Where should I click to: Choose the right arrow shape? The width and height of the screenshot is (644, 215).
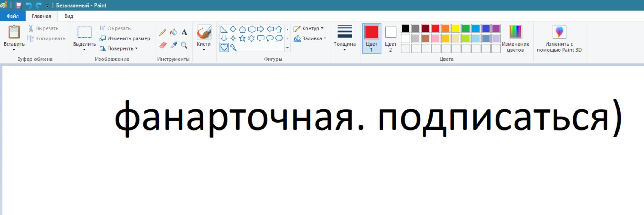(x=261, y=29)
